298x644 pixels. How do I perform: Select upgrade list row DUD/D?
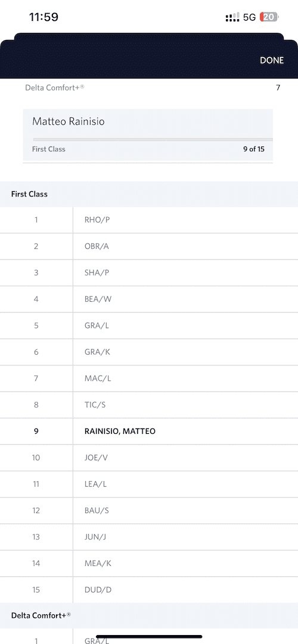click(149, 590)
